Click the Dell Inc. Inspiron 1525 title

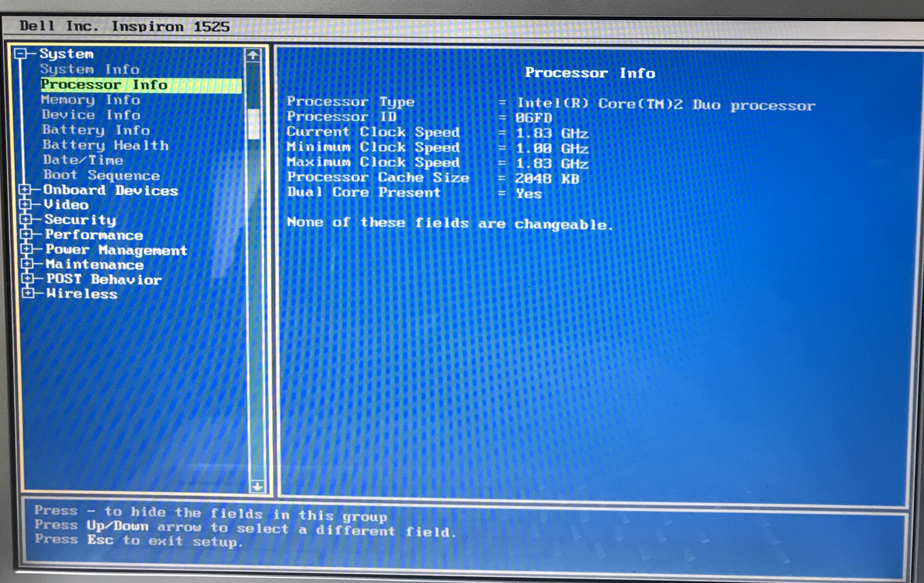tap(125, 26)
